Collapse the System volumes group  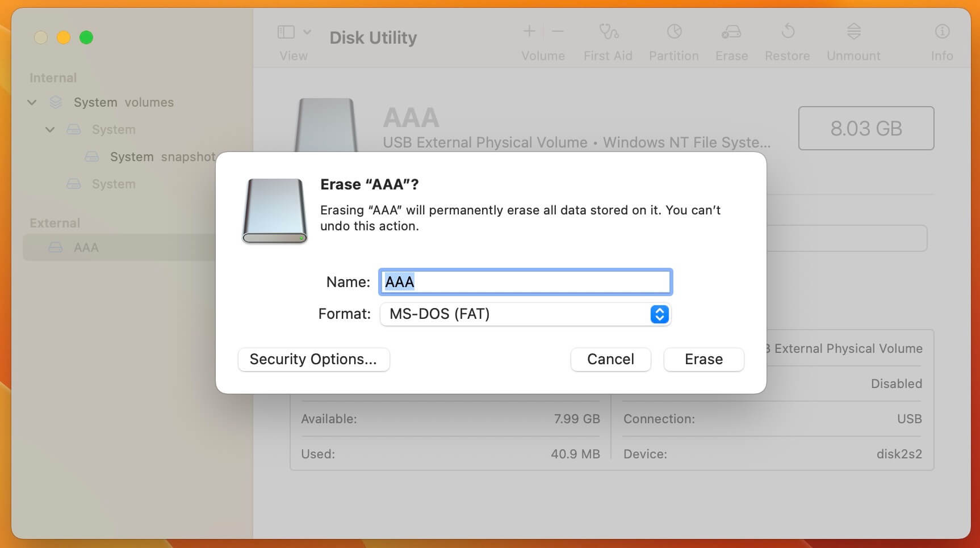click(32, 103)
